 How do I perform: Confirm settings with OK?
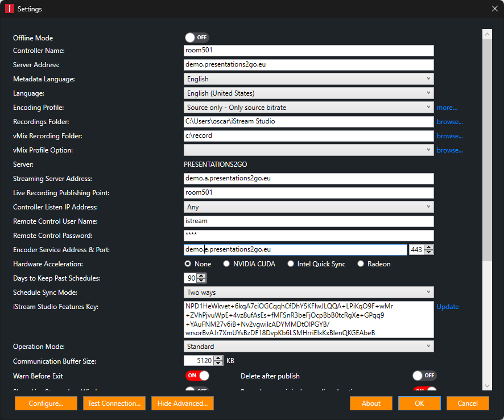point(419,403)
